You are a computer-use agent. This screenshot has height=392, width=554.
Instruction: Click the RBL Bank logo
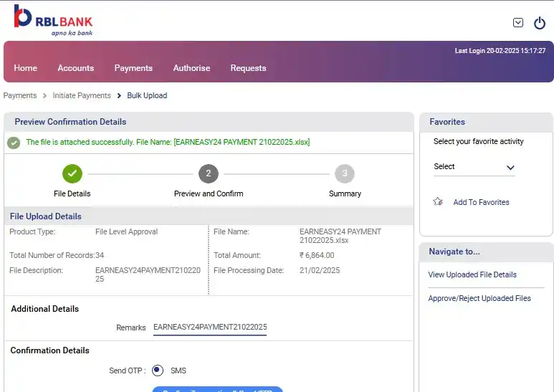[x=53, y=20]
